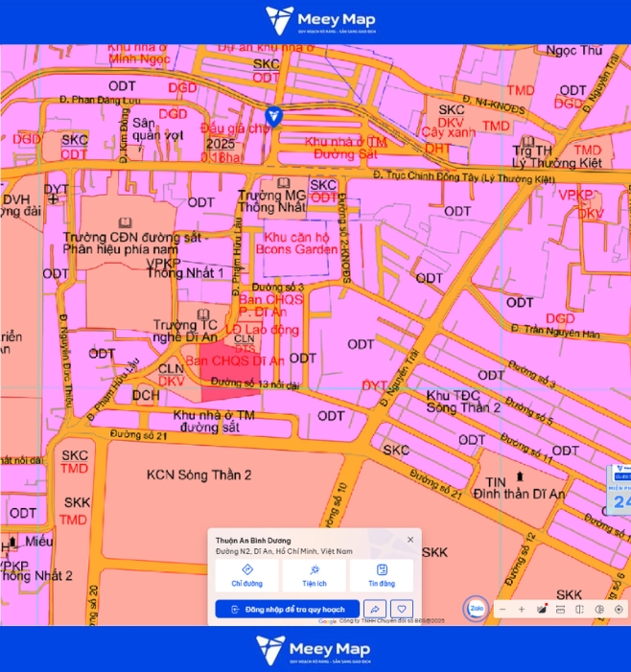Viewport: 631px width, 672px height.
Task: Click the Trường MG Thống Nhất school icon
Action: (x=283, y=183)
